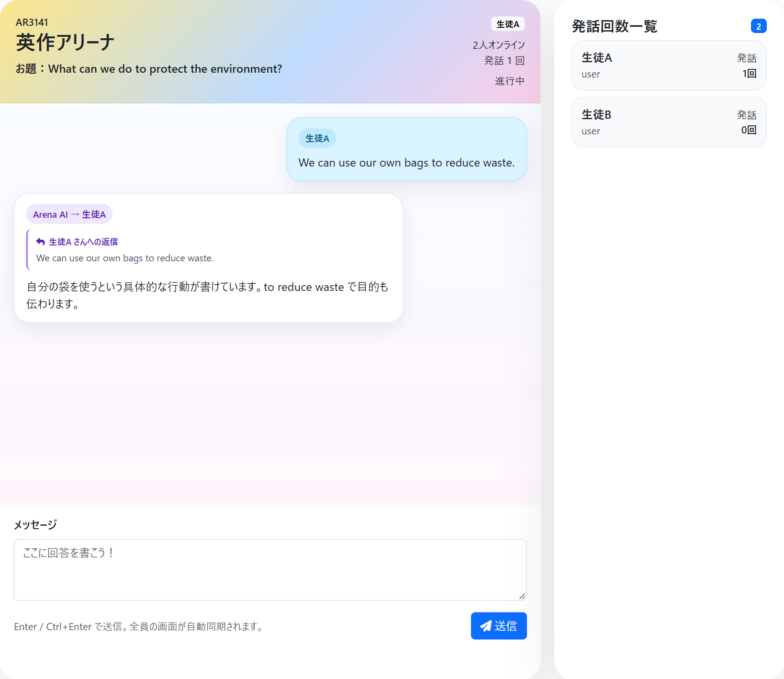Focus the message textarea ここに回答を書こう
The height and width of the screenshot is (679, 784).
(270, 570)
